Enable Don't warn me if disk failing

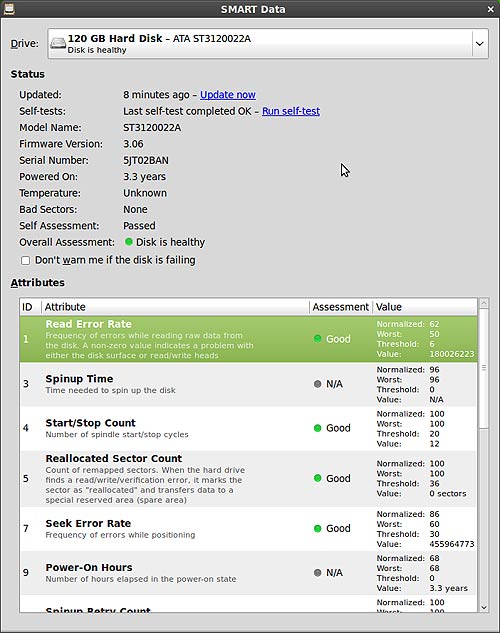[x=25, y=260]
